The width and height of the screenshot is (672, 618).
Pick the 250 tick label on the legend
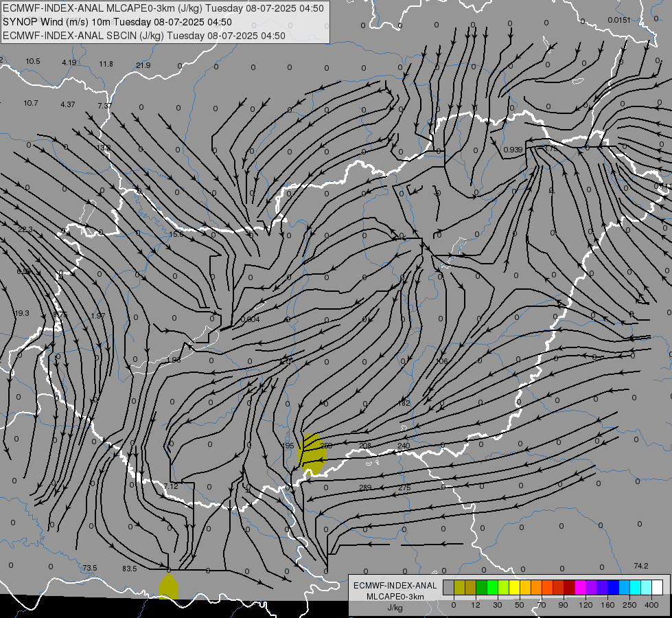point(629,605)
